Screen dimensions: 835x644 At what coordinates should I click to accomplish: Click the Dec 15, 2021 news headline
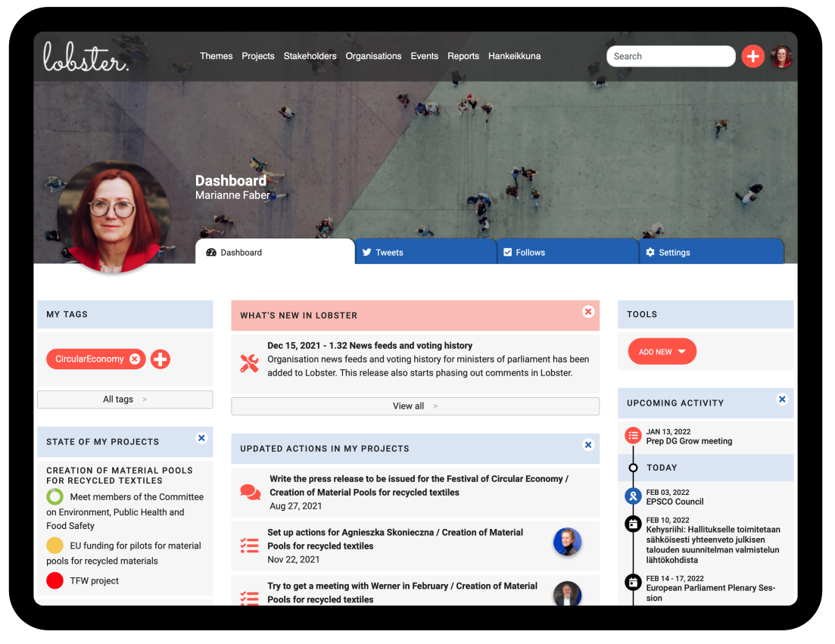(369, 345)
